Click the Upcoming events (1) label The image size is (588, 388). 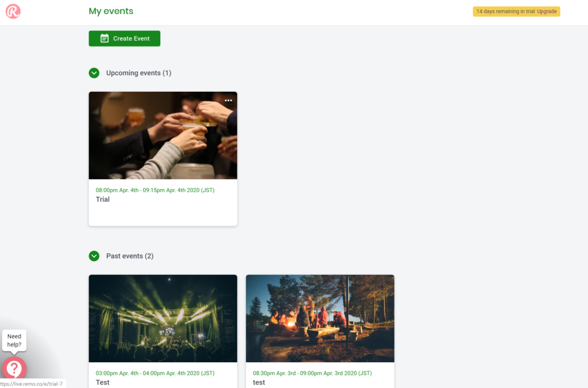pos(139,73)
